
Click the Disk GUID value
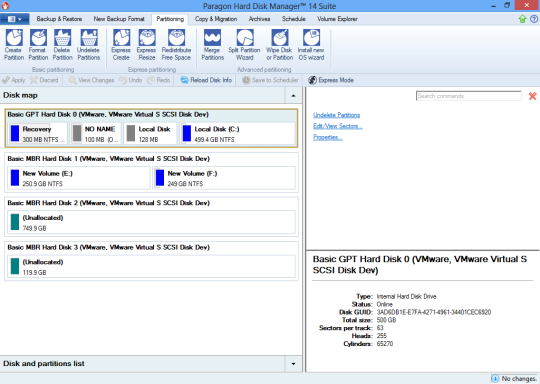coord(434,312)
